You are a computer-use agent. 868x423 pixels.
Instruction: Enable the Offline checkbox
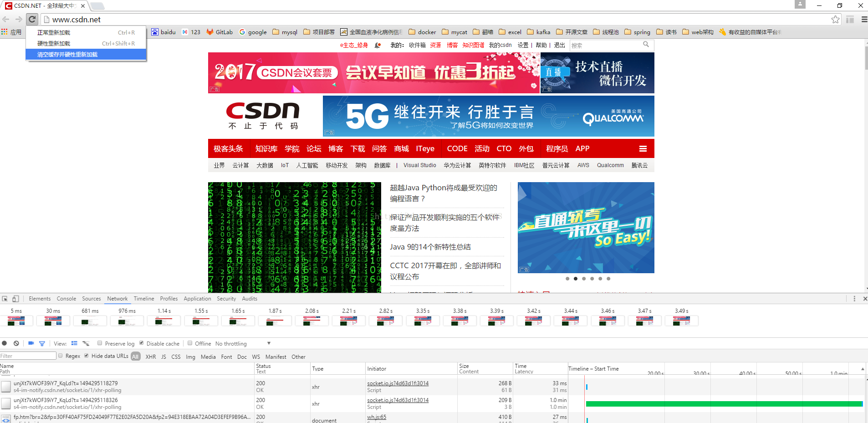pyautogui.click(x=190, y=343)
